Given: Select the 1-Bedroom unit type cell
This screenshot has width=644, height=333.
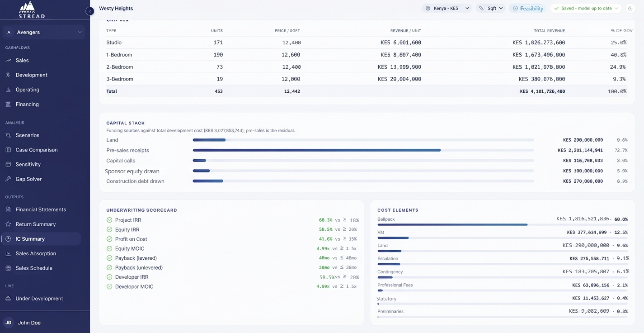Looking at the screenshot, I should pyautogui.click(x=119, y=55).
